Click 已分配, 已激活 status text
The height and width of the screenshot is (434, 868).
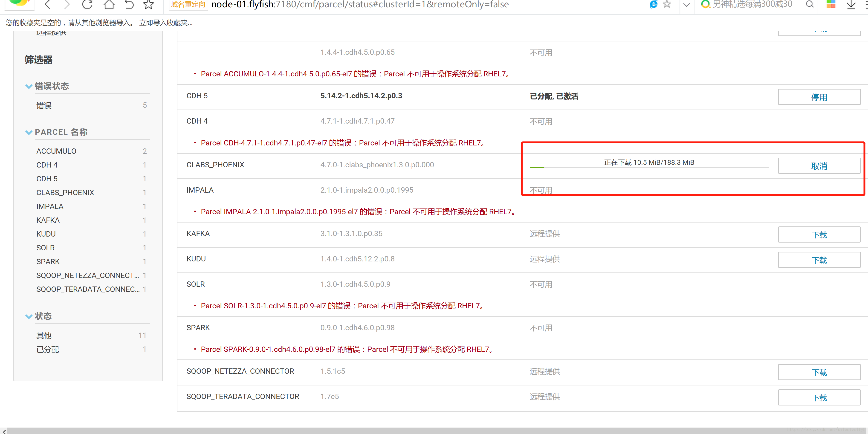[x=554, y=96]
